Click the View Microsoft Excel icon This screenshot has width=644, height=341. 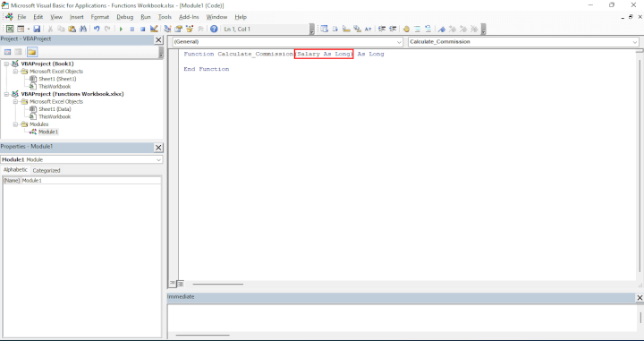click(10, 29)
